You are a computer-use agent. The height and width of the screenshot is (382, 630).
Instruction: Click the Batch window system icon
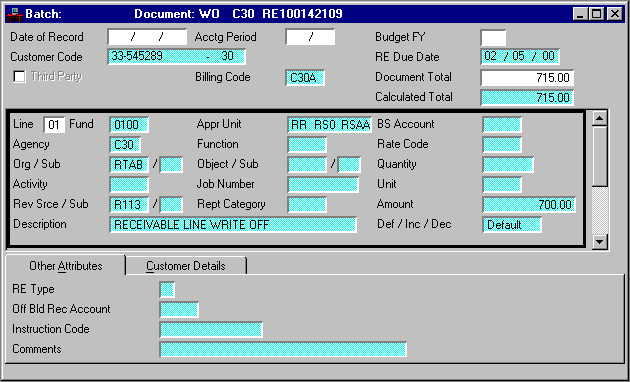(15, 14)
